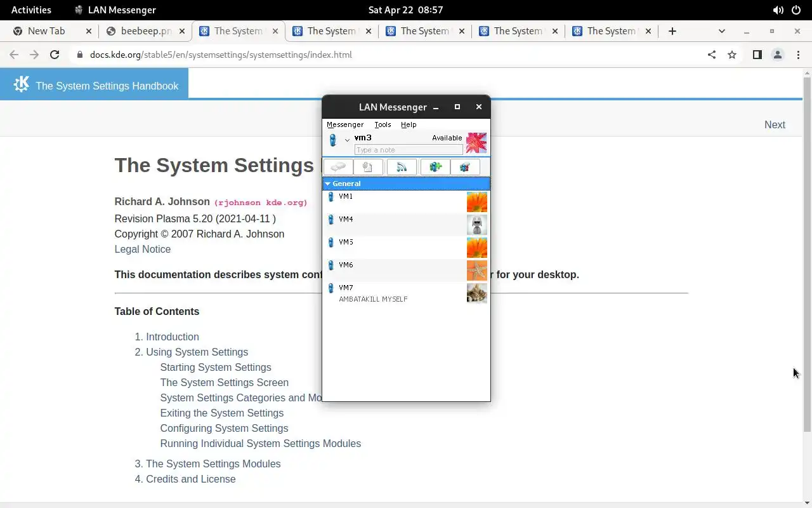Open The System Settings Modules link
Screen dimensions: 812x508
point(213,464)
